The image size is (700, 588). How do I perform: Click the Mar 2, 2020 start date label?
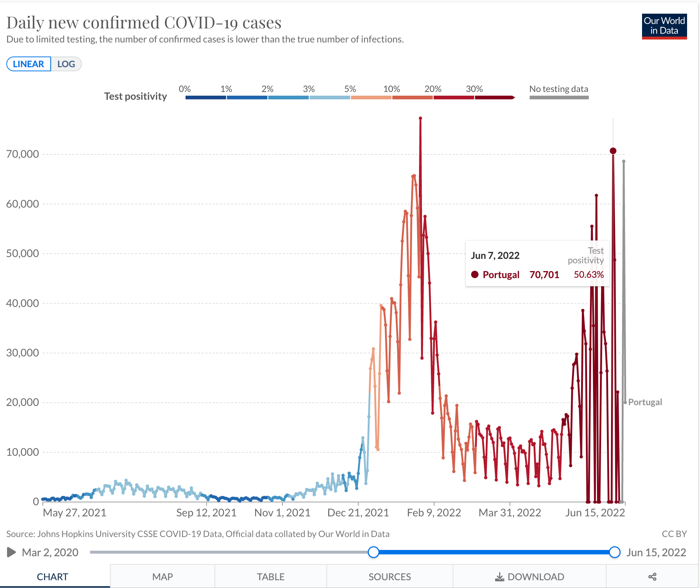(50, 552)
